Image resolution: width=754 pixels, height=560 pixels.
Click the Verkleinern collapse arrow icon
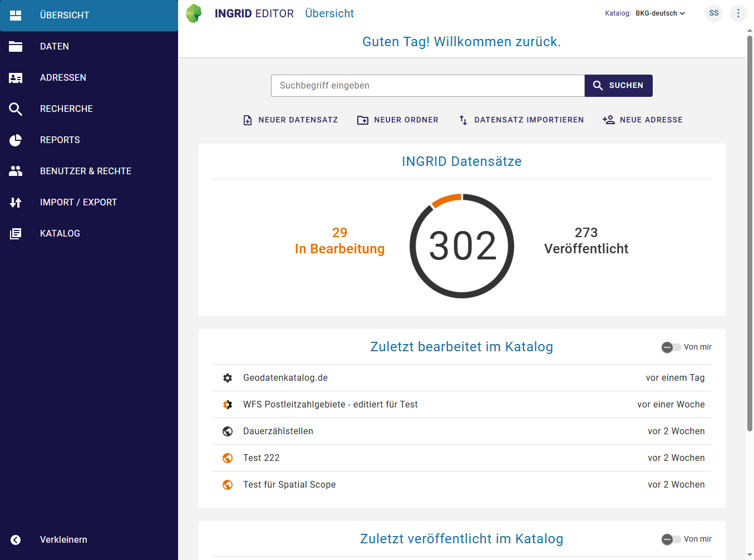pos(16,540)
